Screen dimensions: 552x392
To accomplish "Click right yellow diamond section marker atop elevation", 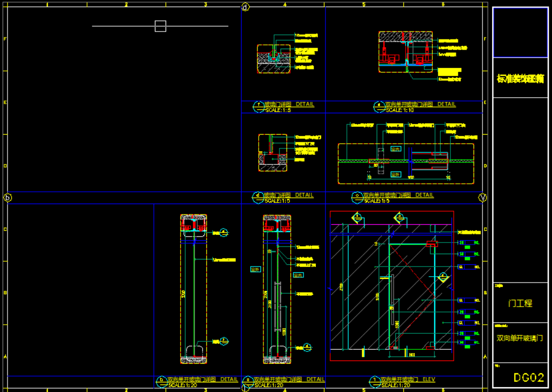I will tap(399, 218).
